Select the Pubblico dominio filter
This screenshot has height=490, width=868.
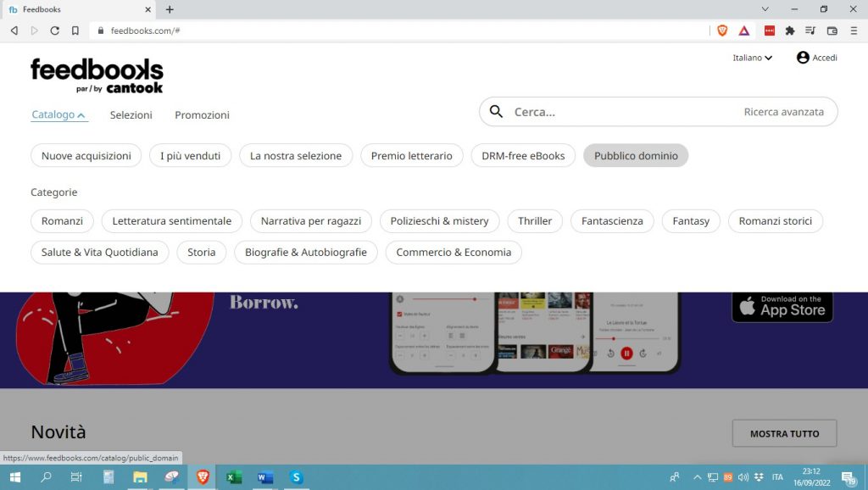(635, 155)
